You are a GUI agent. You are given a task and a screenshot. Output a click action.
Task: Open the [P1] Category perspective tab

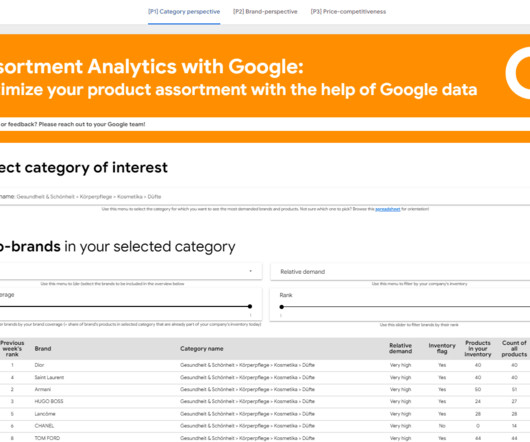184,12
